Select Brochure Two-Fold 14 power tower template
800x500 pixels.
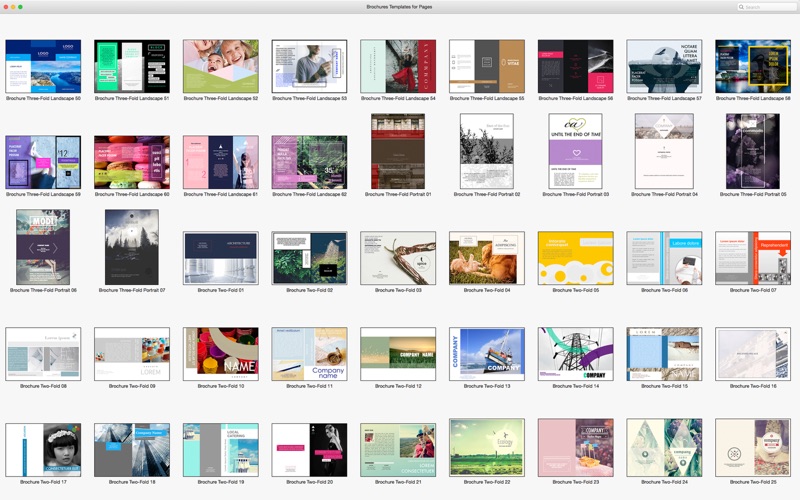pyautogui.click(x=576, y=354)
